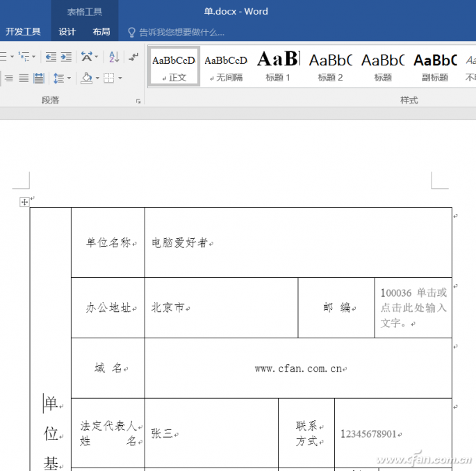Switch to the 布局 table tools tab
Viewport: 476px width, 471px height.
[x=101, y=31]
